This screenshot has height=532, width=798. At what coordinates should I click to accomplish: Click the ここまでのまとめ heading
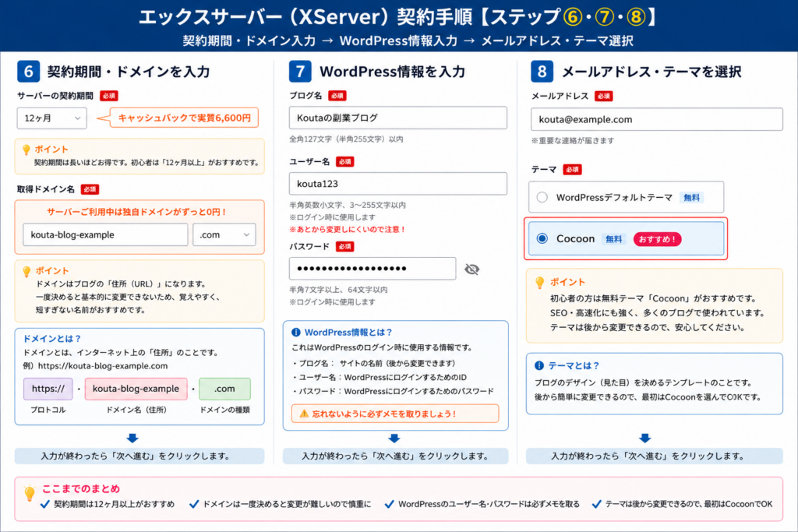pyautogui.click(x=81, y=488)
